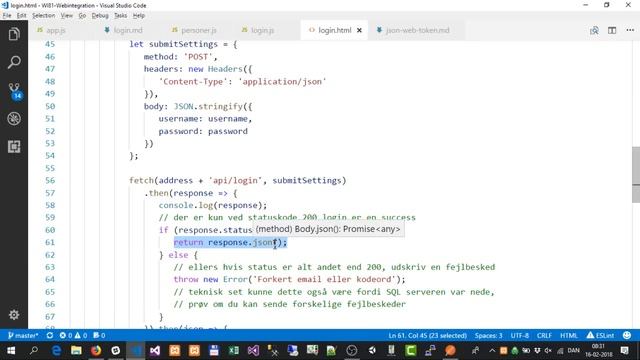Click the volume icon in system tray

(548, 351)
